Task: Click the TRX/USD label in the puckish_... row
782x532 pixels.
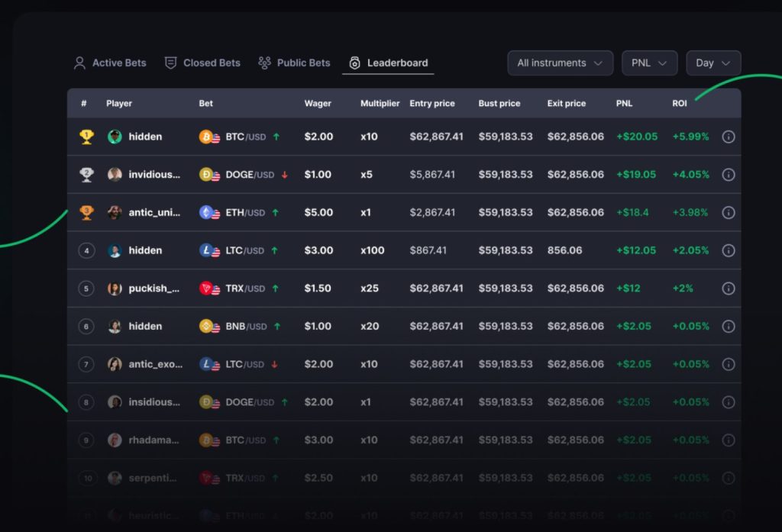Action: pos(245,289)
